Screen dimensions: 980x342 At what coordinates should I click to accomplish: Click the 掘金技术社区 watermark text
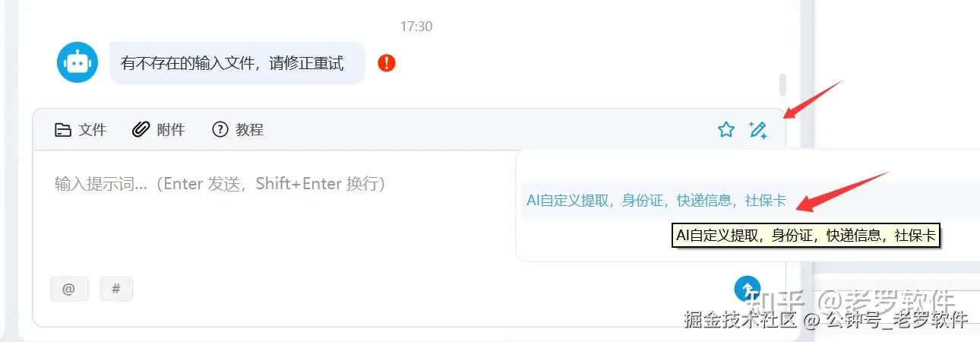[x=740, y=319]
